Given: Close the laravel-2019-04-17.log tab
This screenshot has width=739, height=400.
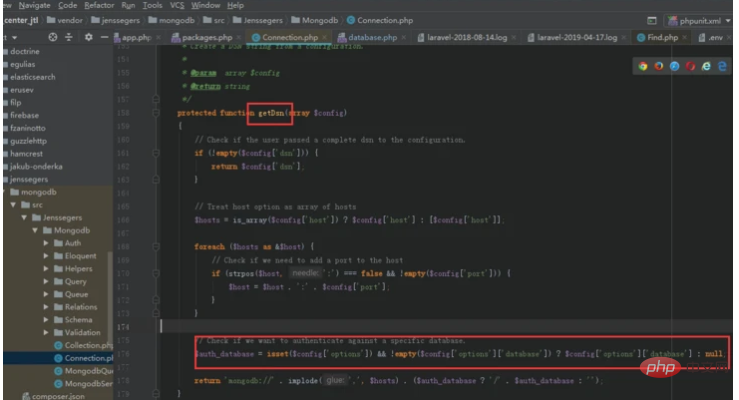Looking at the screenshot, I should click(624, 38).
